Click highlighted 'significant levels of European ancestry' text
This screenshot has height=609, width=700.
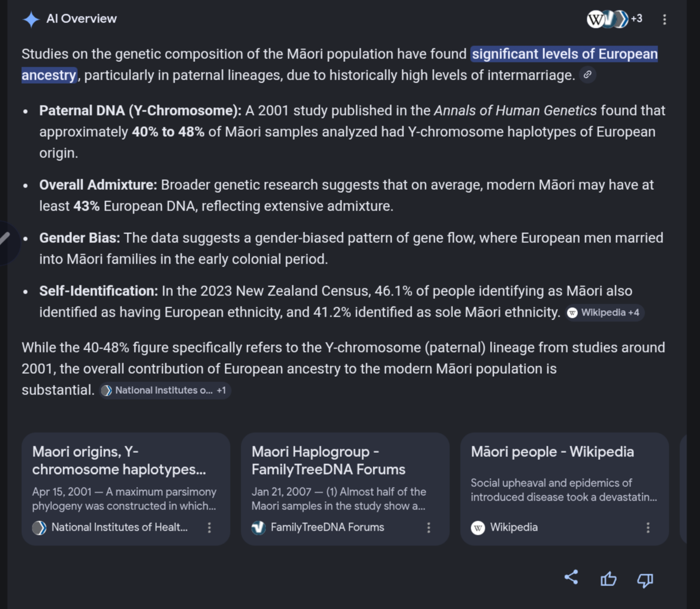pyautogui.click(x=564, y=55)
